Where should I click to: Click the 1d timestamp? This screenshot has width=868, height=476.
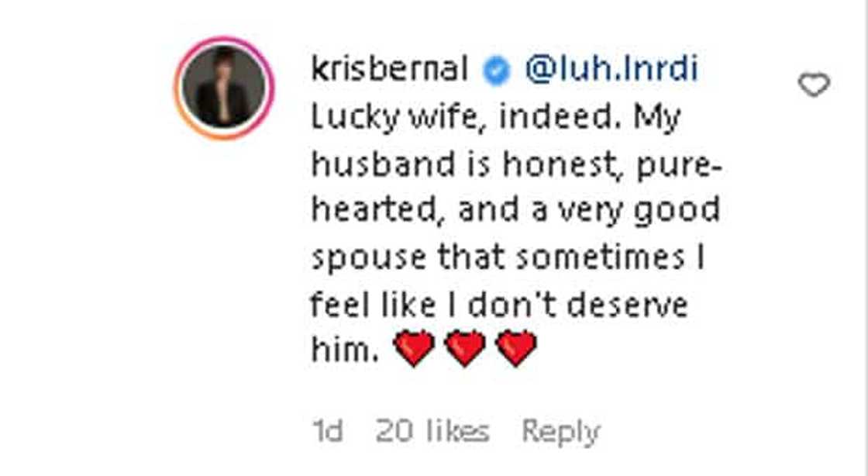click(327, 431)
